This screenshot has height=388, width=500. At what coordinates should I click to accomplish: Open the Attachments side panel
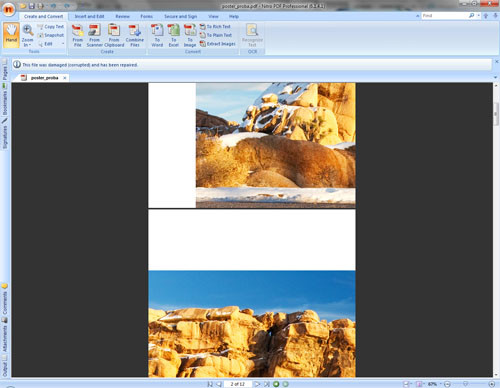4,335
